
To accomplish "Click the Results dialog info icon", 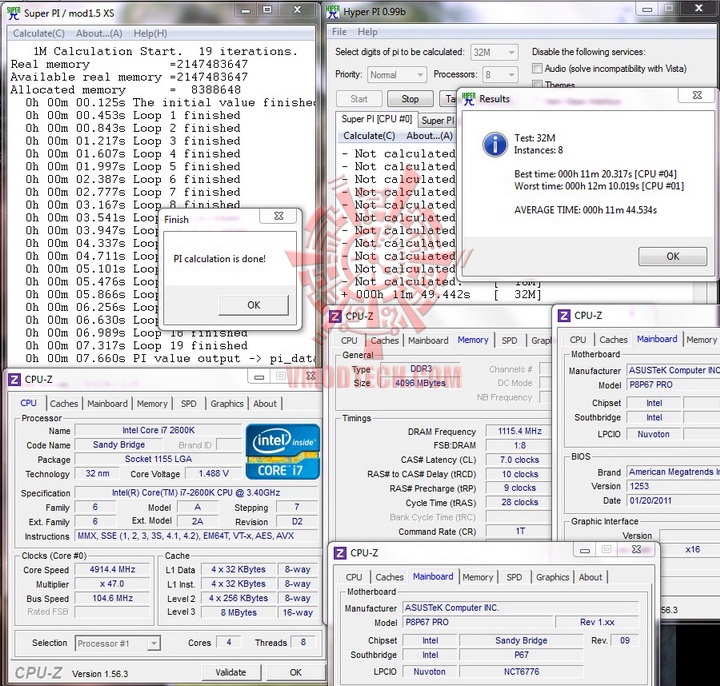I will [x=495, y=145].
